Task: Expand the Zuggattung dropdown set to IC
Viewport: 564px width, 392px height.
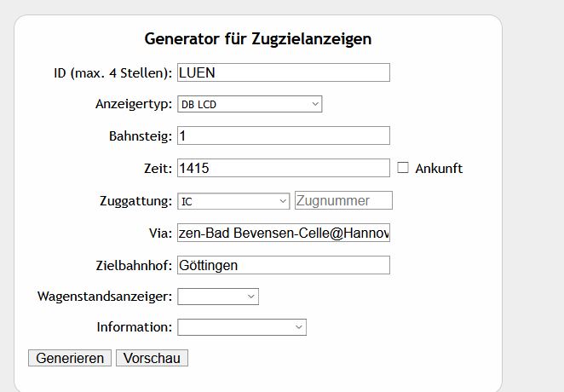Action: pos(233,201)
